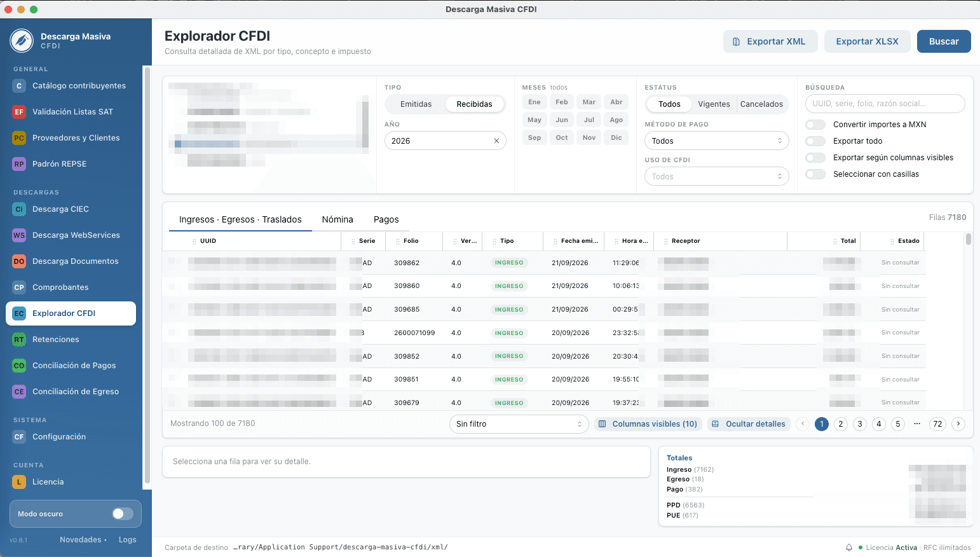Screen dimensions: 980x557
Task: Click Exportar XLSX button
Action: point(867,41)
